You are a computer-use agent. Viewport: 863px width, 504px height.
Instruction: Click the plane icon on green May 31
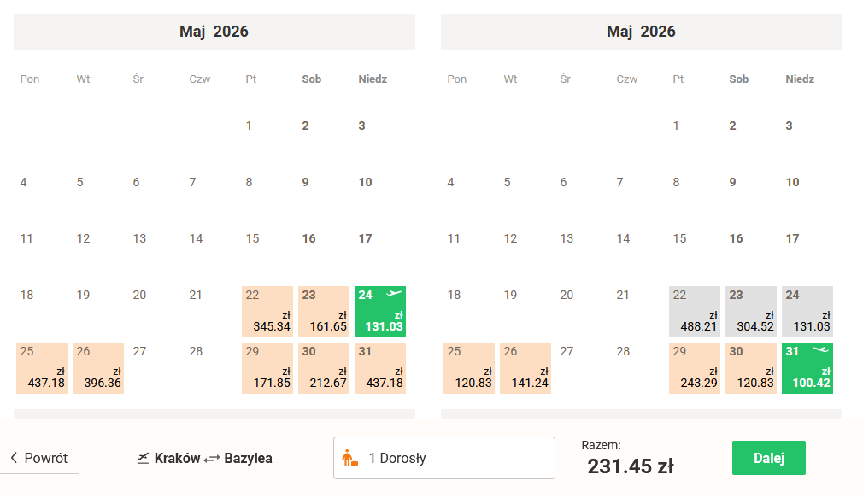point(821,350)
